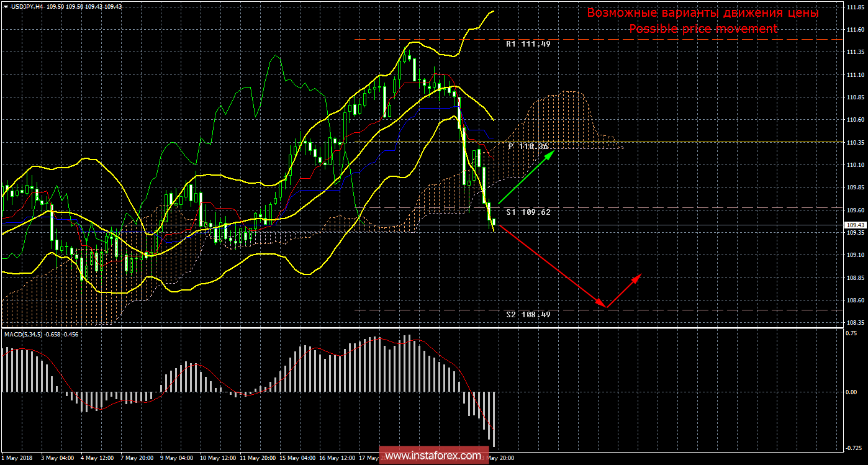Image resolution: width=868 pixels, height=465 pixels.
Task: Click the 111.85 price axis label
Action: click(856, 7)
